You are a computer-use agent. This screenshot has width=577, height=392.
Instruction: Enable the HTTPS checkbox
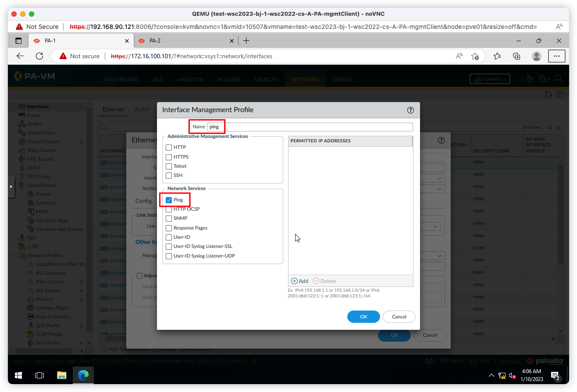click(x=169, y=157)
